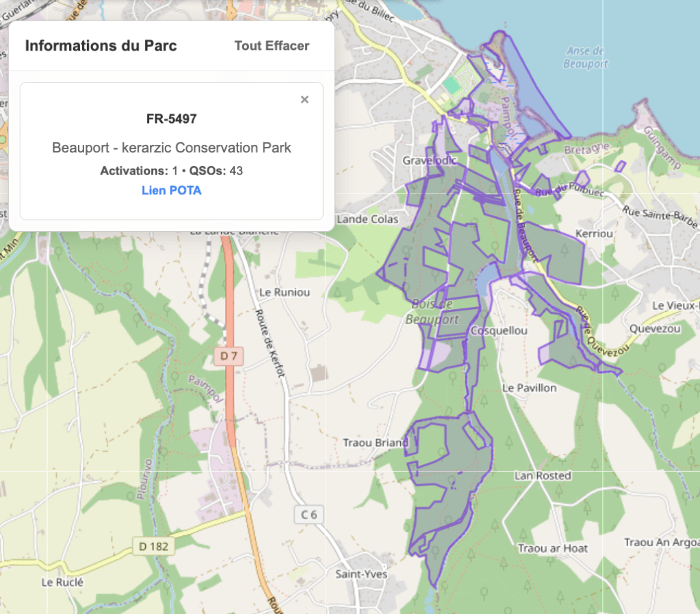The height and width of the screenshot is (614, 700).
Task: Click the Beauport - kerarzic Conservation Park name
Action: [x=171, y=148]
